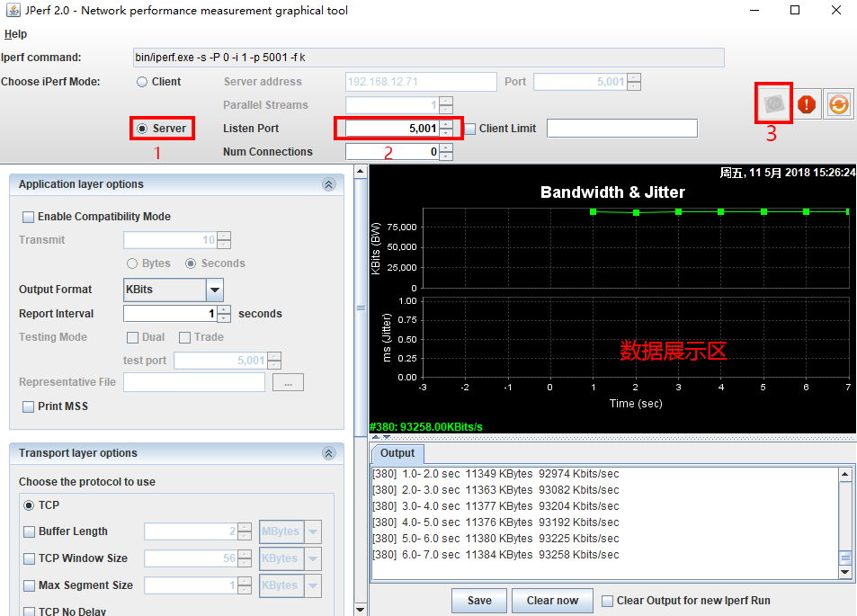This screenshot has height=616, width=857.
Task: Click the red Stop IPerf icon
Action: [807, 104]
